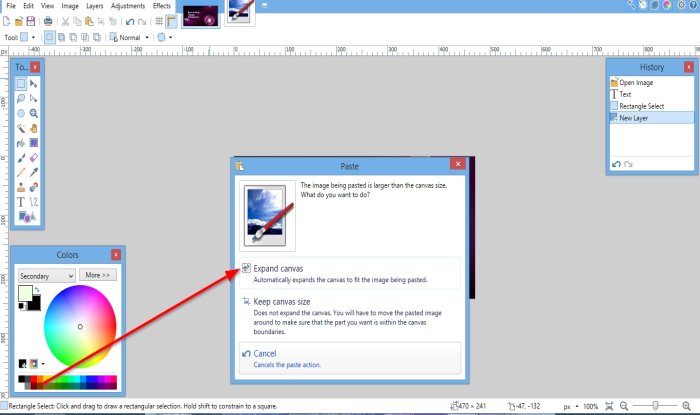The width and height of the screenshot is (700, 415).
Task: Click the Undo arrow in main toolbar
Action: tap(130, 21)
